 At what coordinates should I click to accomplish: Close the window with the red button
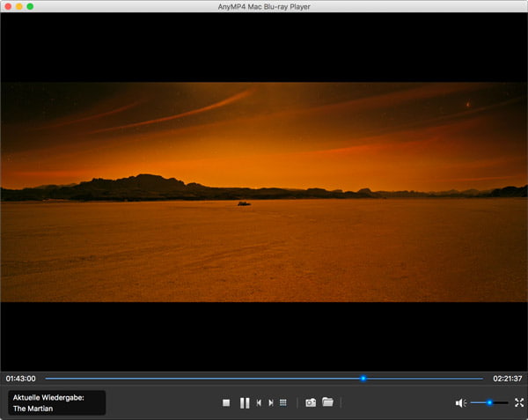8,6
